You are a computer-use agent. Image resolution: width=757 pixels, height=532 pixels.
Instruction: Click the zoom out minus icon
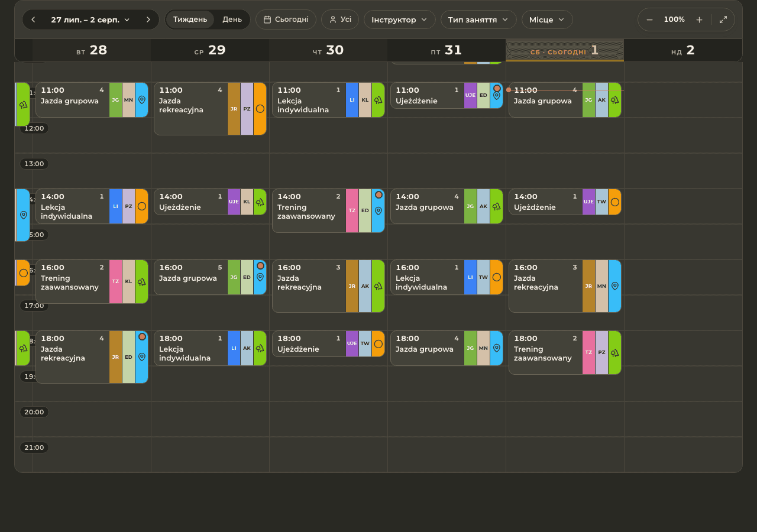pos(649,20)
